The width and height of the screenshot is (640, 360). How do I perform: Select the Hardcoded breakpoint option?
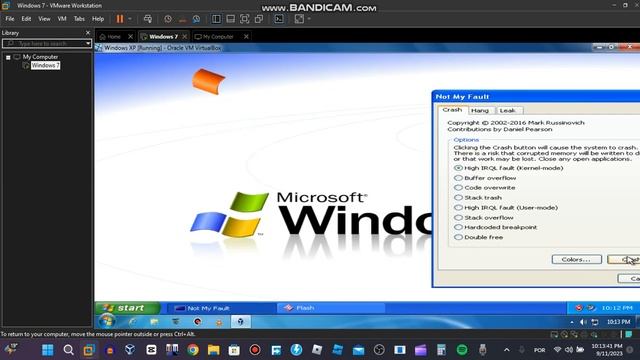tap(496, 227)
